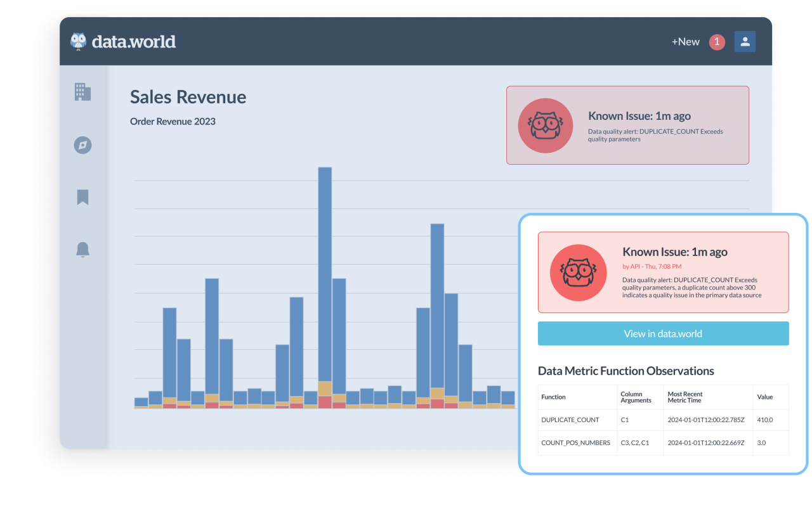Open the user profile icon
This screenshot has width=812, height=514.
[745, 42]
